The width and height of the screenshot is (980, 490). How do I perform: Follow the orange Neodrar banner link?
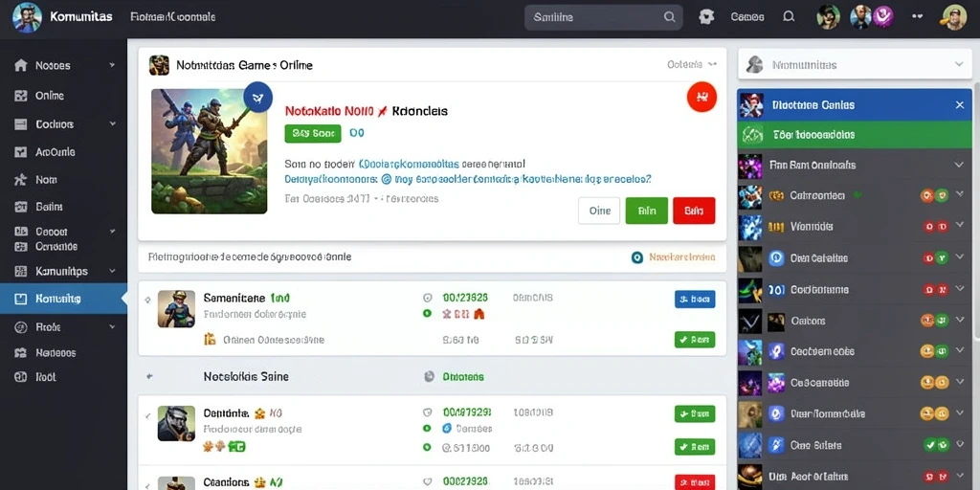(x=682, y=256)
